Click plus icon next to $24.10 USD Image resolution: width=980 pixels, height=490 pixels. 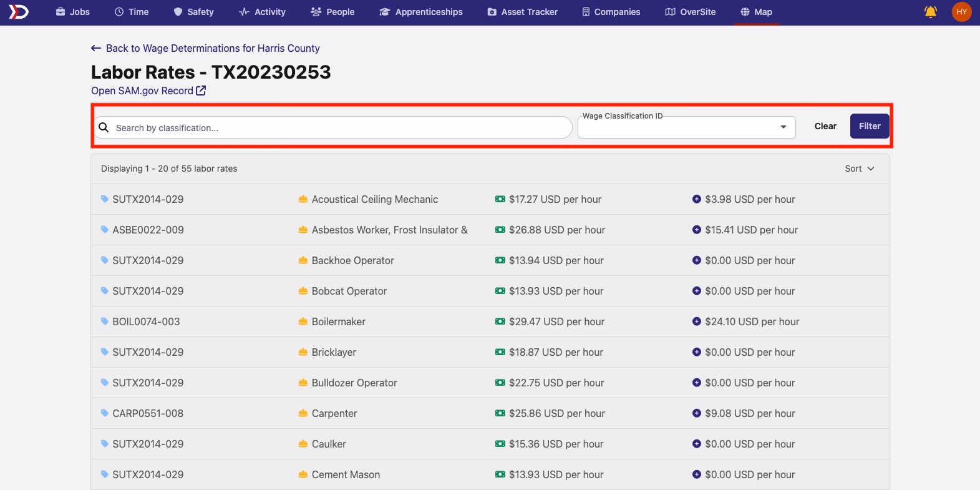pos(697,321)
